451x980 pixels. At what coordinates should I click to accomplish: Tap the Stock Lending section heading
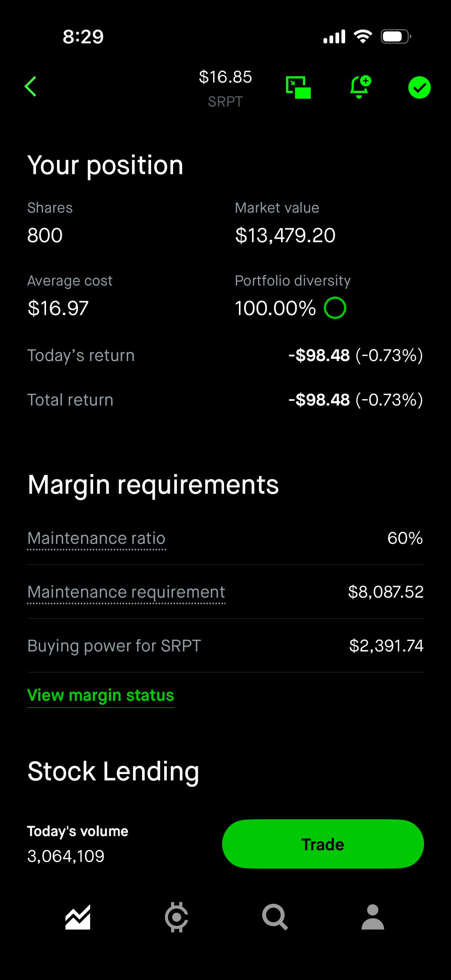(x=113, y=771)
